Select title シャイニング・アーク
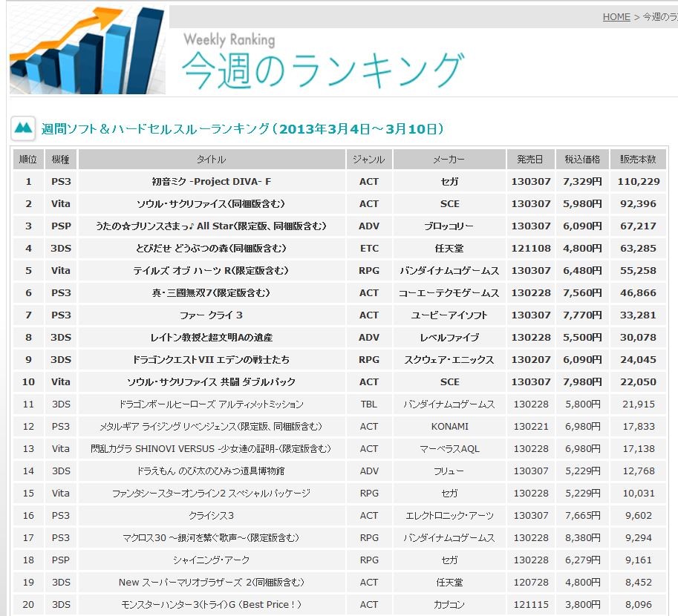Viewport: 678px width, 616px height. [x=212, y=560]
